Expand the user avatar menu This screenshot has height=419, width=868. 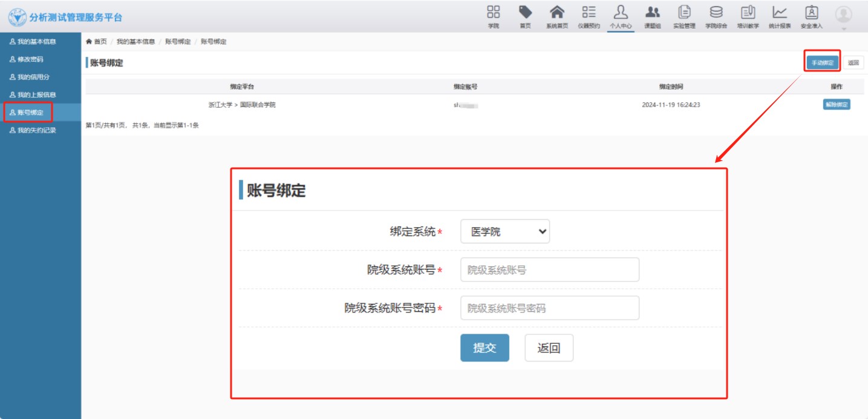click(843, 16)
